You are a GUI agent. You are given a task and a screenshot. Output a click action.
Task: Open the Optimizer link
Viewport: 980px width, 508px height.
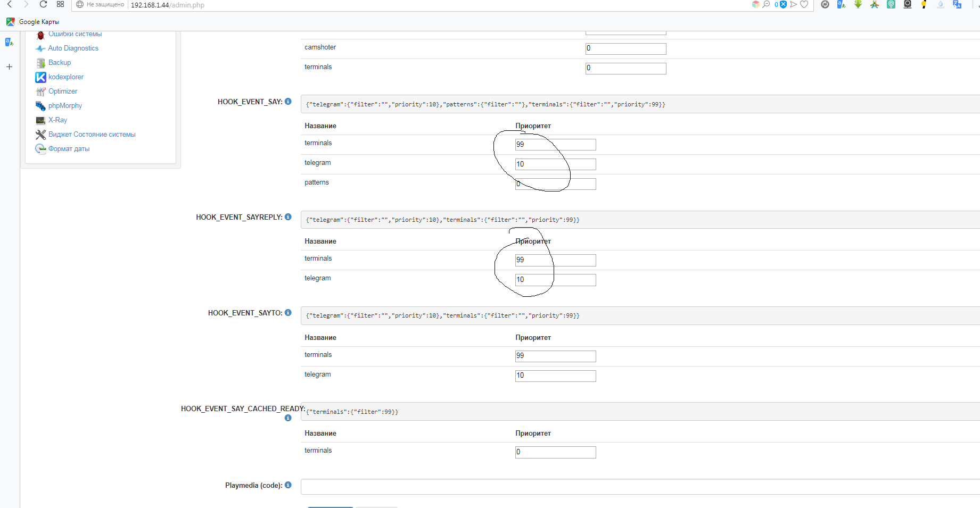coord(63,91)
